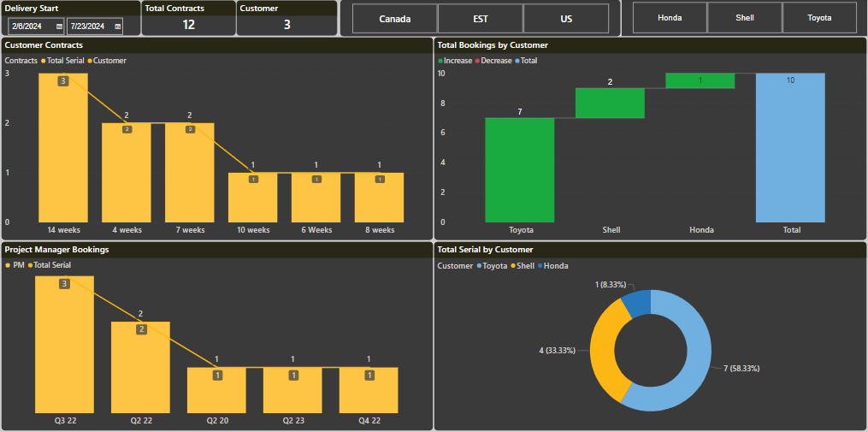This screenshot has height=432, width=868.
Task: Select the Q4 22 bar
Action: pyautogui.click(x=369, y=390)
